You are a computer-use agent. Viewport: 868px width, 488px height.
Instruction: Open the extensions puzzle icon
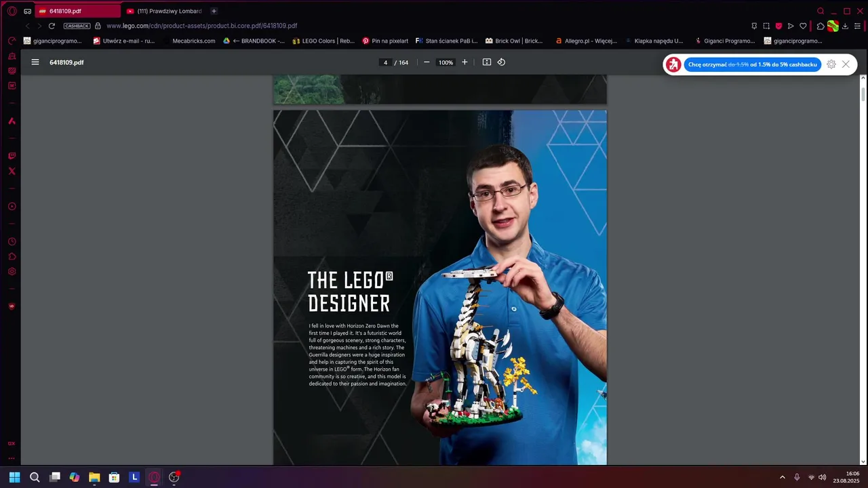821,26
